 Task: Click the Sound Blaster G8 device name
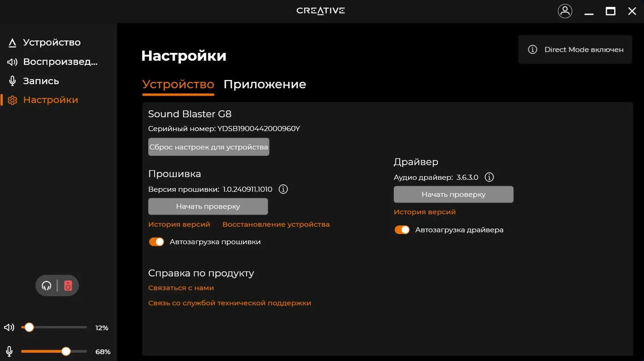pos(190,114)
